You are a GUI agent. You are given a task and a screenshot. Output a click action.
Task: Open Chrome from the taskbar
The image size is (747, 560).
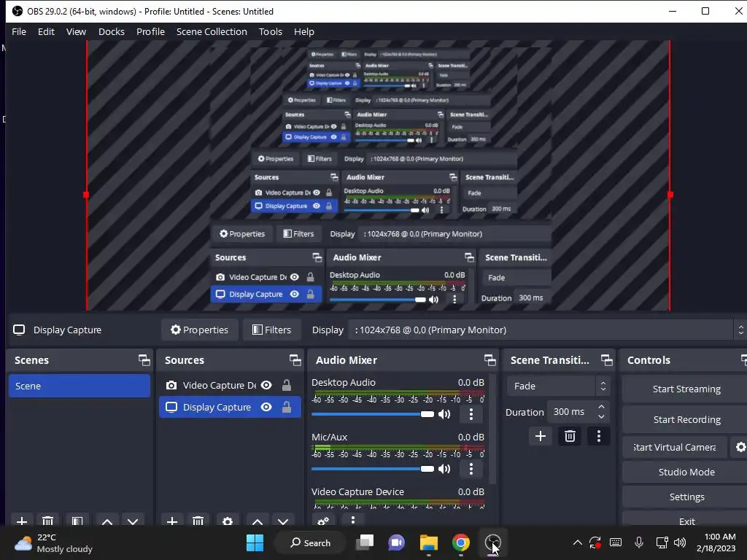click(x=461, y=542)
